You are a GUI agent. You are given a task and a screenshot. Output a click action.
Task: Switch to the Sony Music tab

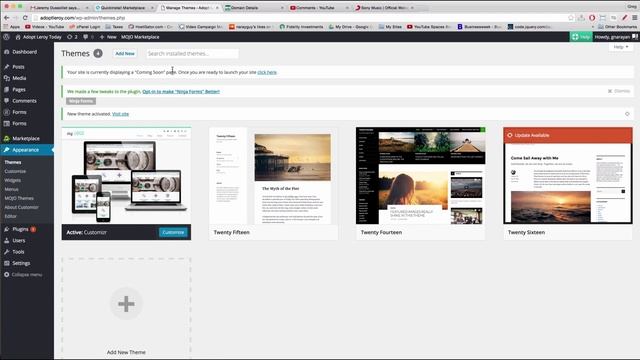point(383,7)
